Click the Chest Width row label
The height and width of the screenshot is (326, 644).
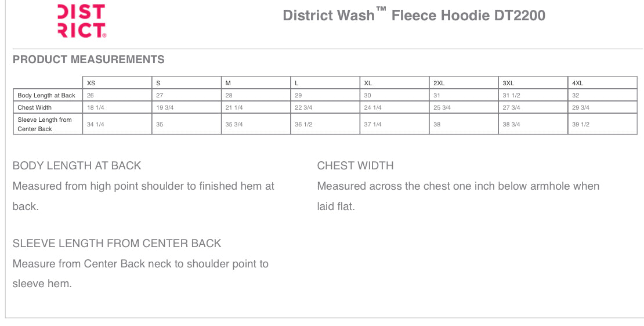pos(35,107)
